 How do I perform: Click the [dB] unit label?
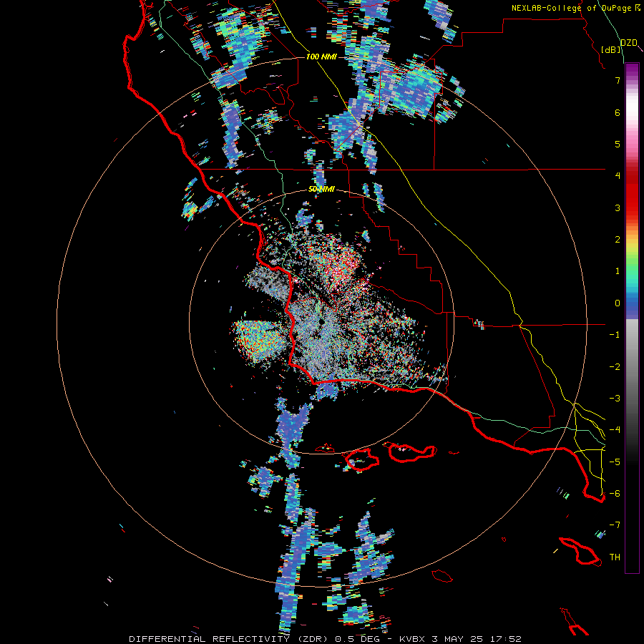click(x=611, y=49)
